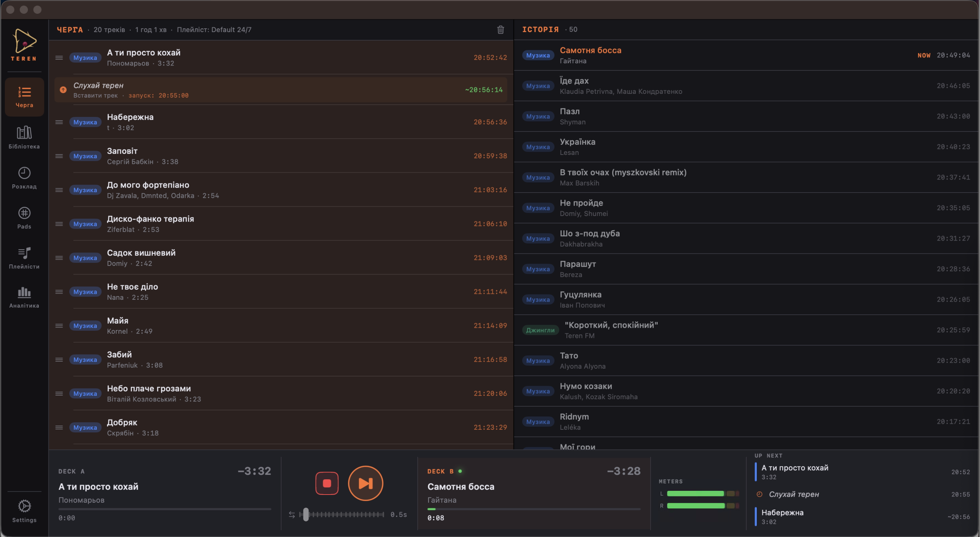Click the drag handle for 'Садок вишневий'

pos(59,258)
